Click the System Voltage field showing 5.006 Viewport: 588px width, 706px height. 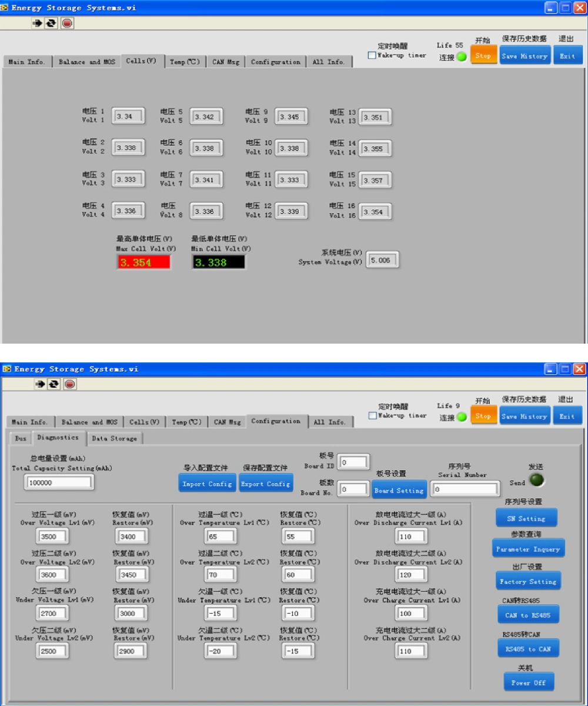tap(382, 260)
